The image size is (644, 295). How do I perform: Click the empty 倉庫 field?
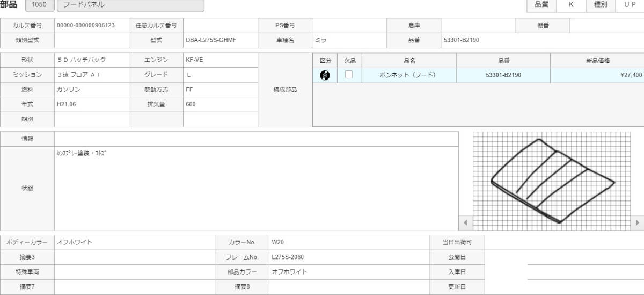pos(478,25)
